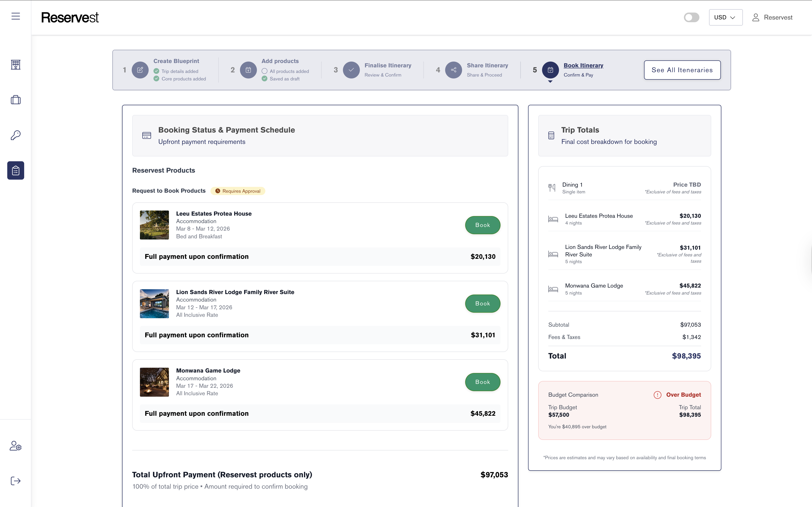Open the luggage icon in sidebar
The width and height of the screenshot is (812, 507).
15,100
